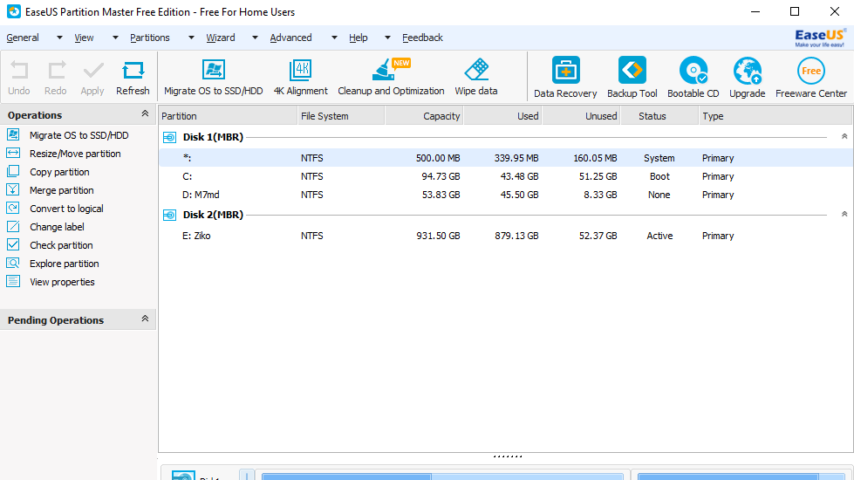
Task: Open the dropdown arrow next to General
Action: pyautogui.click(x=59, y=38)
